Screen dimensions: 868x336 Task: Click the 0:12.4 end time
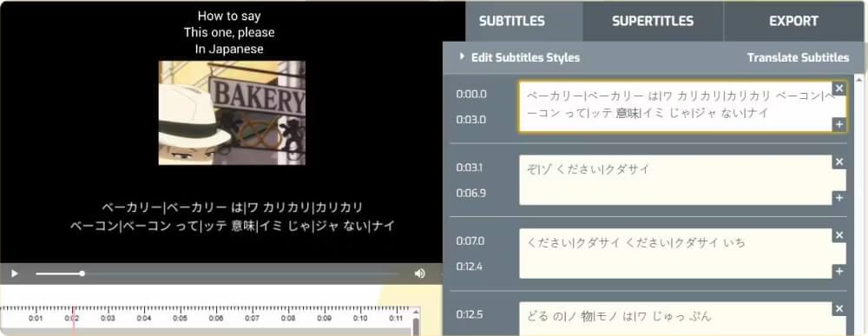[470, 267]
